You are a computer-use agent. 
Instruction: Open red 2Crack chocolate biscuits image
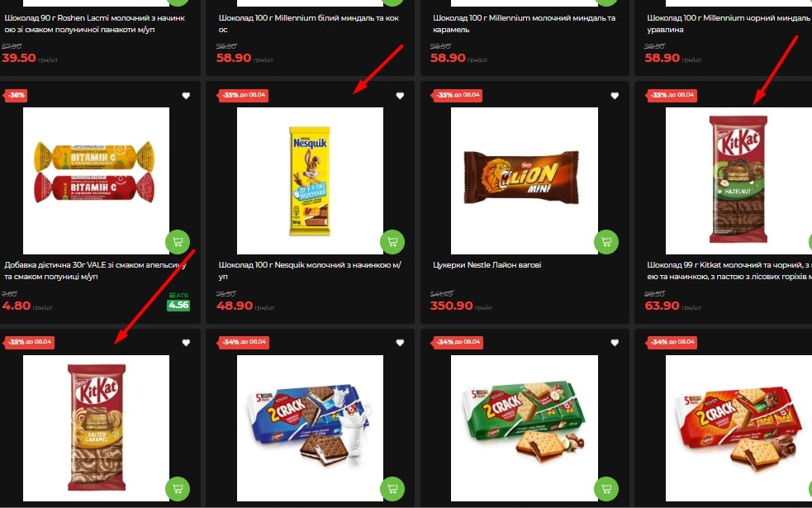(x=738, y=428)
